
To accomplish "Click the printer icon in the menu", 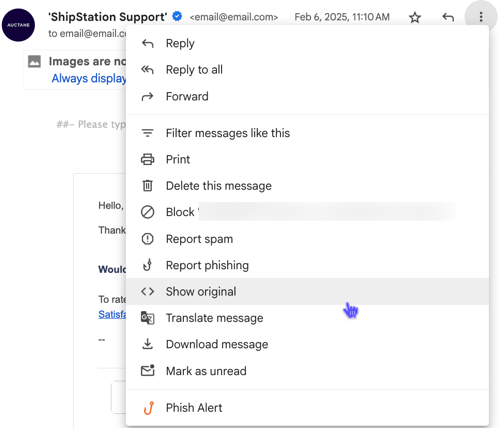I will coord(147,159).
